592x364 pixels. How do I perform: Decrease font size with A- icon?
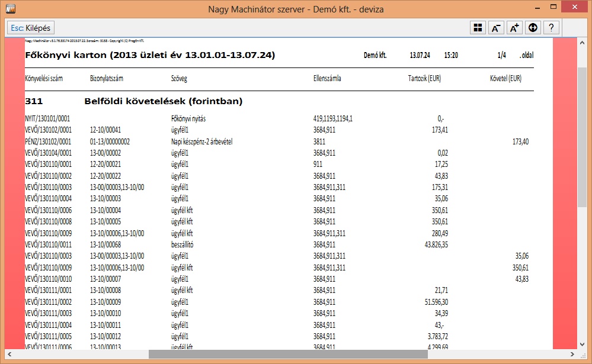(495, 28)
